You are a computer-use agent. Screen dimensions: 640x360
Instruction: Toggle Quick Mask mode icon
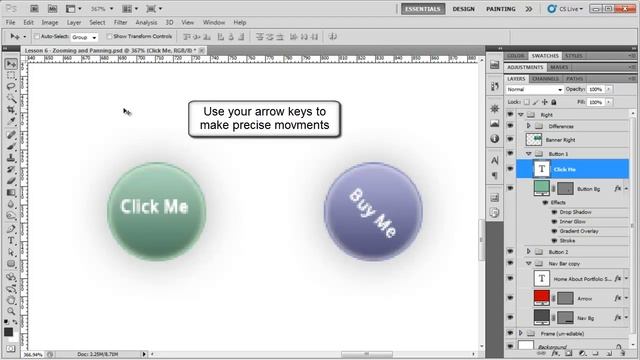coord(11,349)
